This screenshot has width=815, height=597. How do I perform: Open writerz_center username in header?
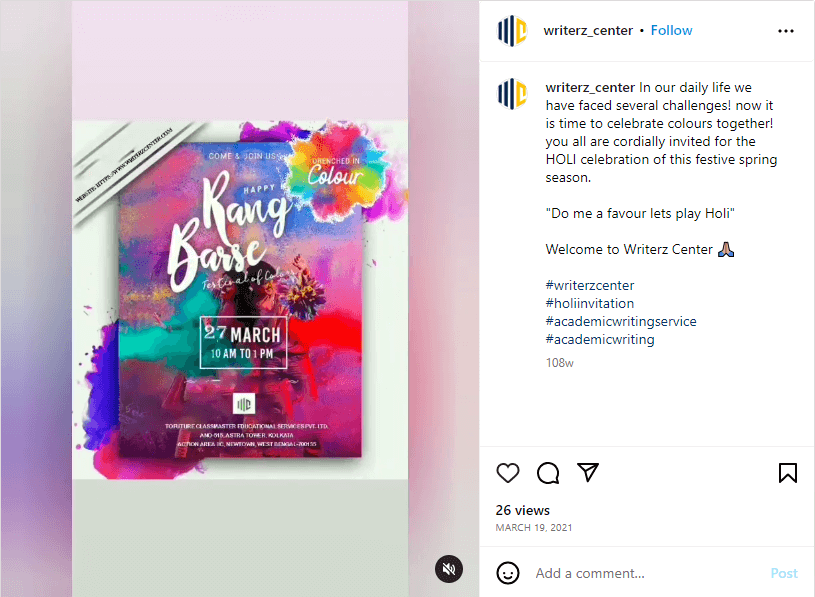(x=588, y=31)
